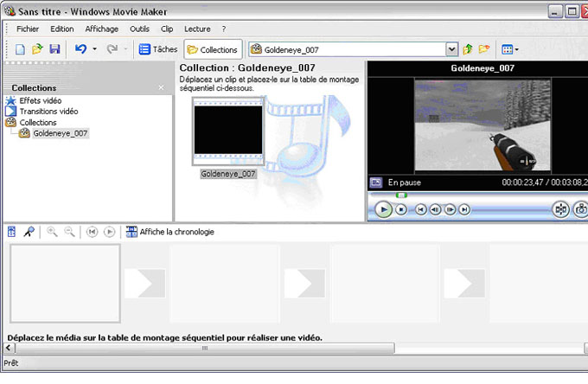Select the Goldeneye_007 clip thumbnail
The width and height of the screenshot is (588, 384).
tap(228, 131)
